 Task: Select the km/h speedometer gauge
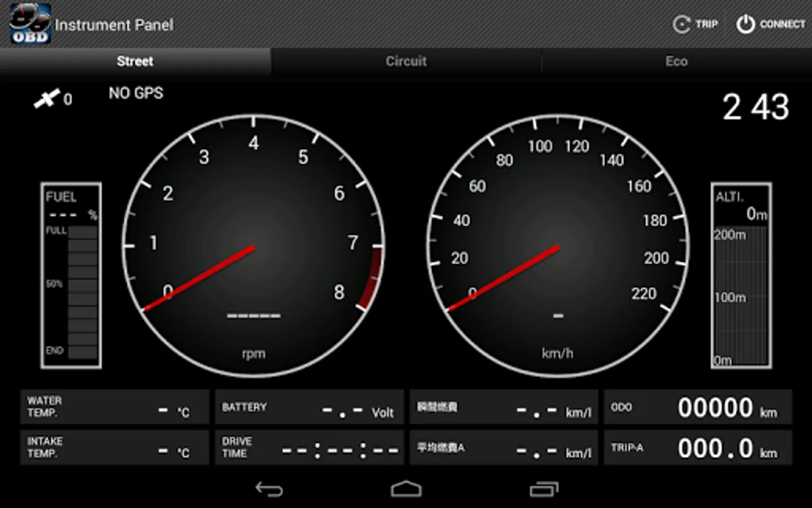coord(558,246)
